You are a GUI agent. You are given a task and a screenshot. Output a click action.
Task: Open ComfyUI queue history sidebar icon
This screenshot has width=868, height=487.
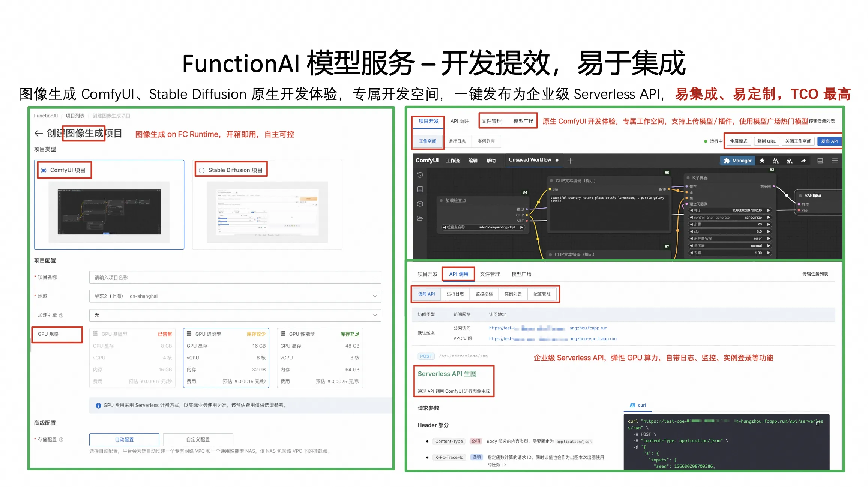420,175
